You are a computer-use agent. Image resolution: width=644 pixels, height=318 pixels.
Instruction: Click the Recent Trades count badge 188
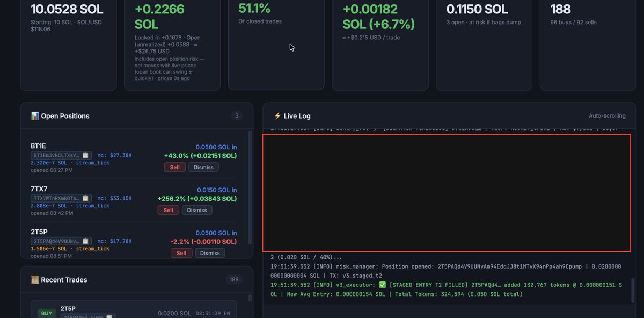[x=234, y=280]
